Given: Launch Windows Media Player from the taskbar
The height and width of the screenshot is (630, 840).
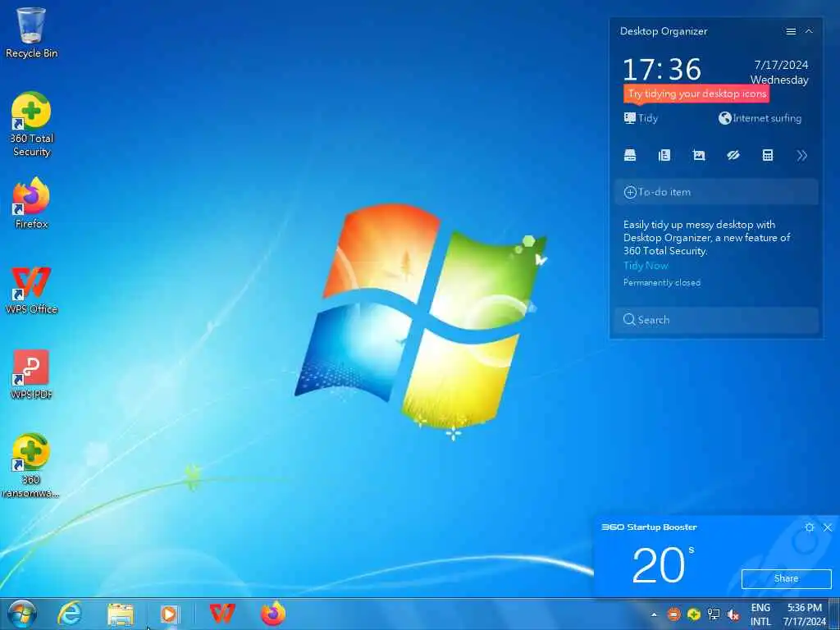Looking at the screenshot, I should pos(170,614).
